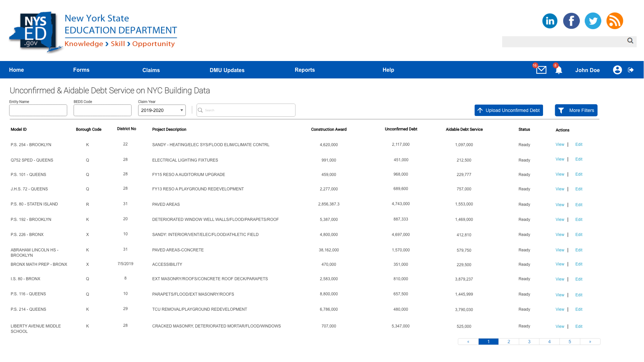
Task: Open the Facebook social icon
Action: [571, 21]
